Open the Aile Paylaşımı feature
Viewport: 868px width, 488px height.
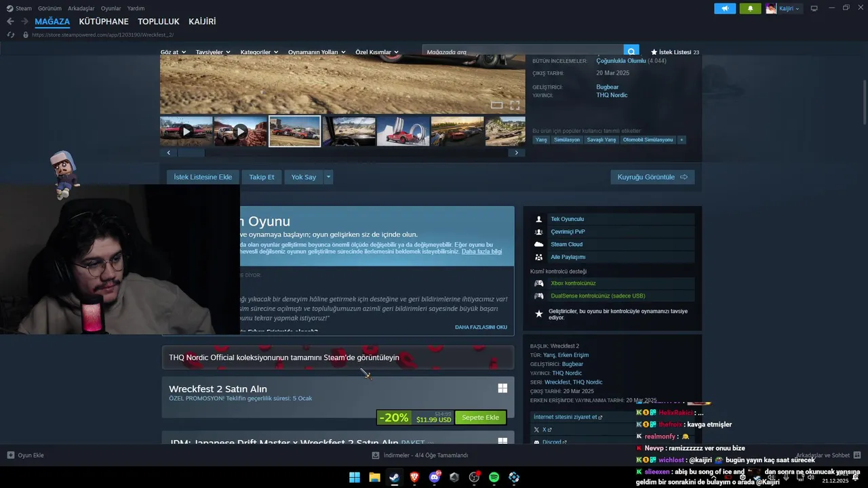point(613,257)
